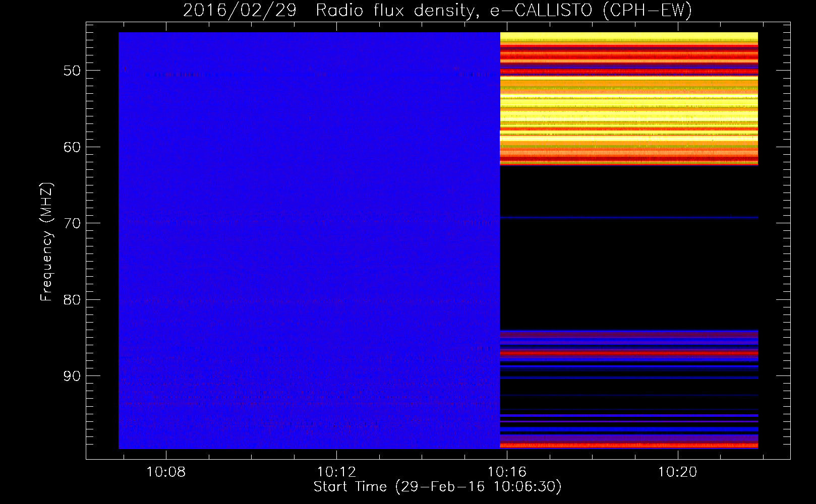Click the 'Frequency (MHZ)' axis label
Viewport: 816px width, 504px height.
coord(46,242)
